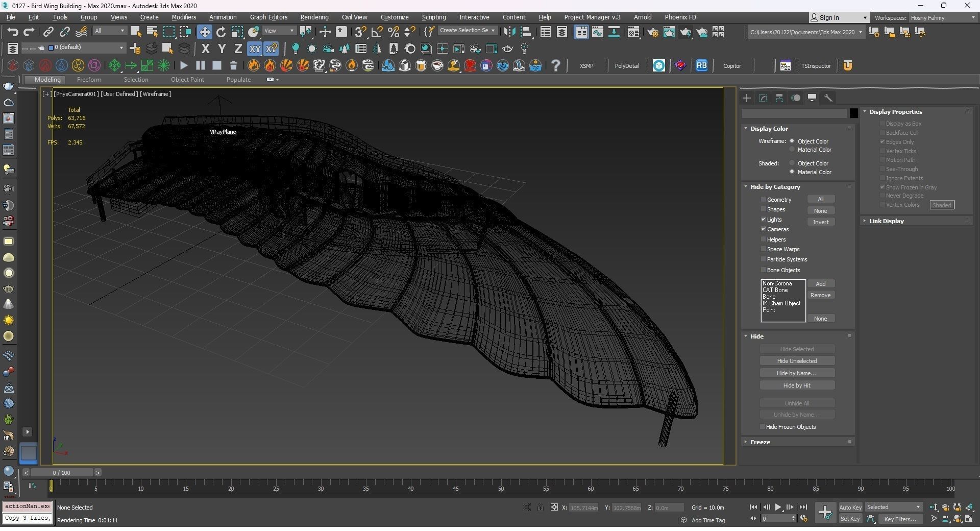Click the question mark help icon
The width and height of the screenshot is (980, 531).
[x=556, y=65]
